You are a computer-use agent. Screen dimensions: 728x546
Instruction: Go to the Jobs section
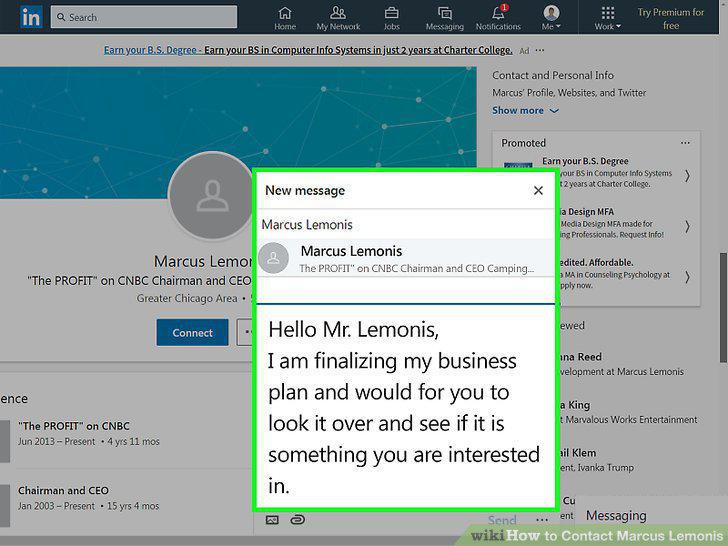coord(391,19)
